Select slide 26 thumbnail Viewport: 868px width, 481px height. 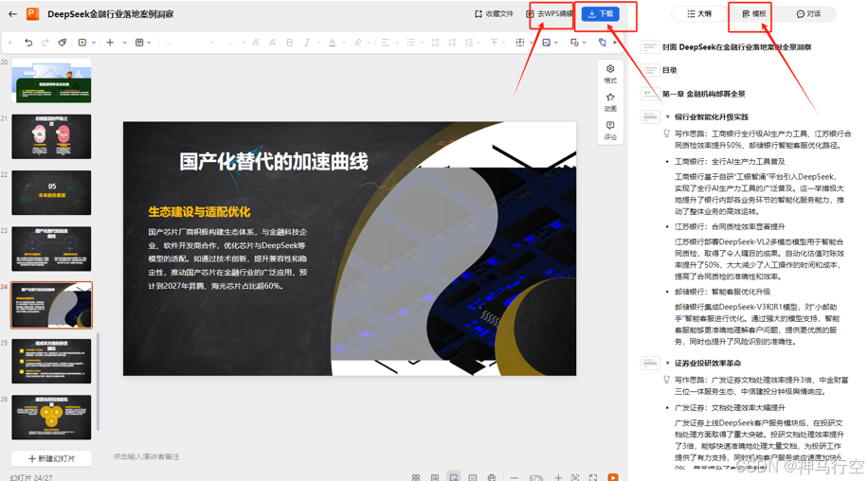(x=51, y=417)
